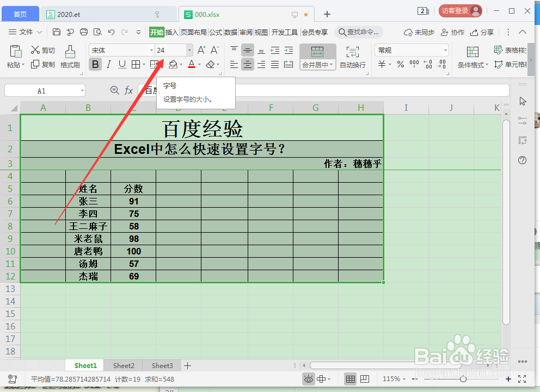Switch to Sheet3 tab
Image resolution: width=540 pixels, height=392 pixels.
[162, 365]
